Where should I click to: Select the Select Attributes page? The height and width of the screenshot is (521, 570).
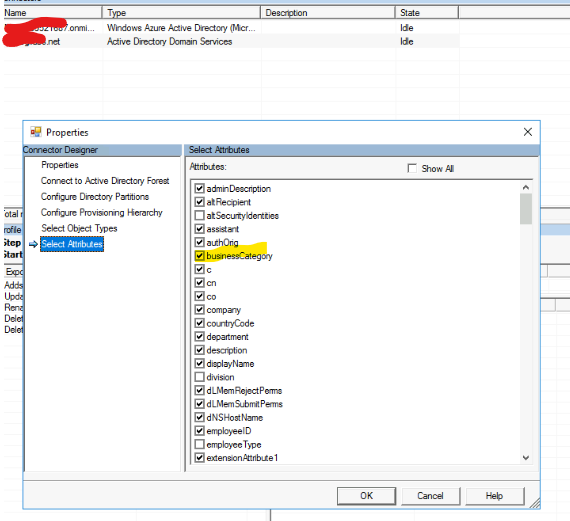click(x=72, y=244)
